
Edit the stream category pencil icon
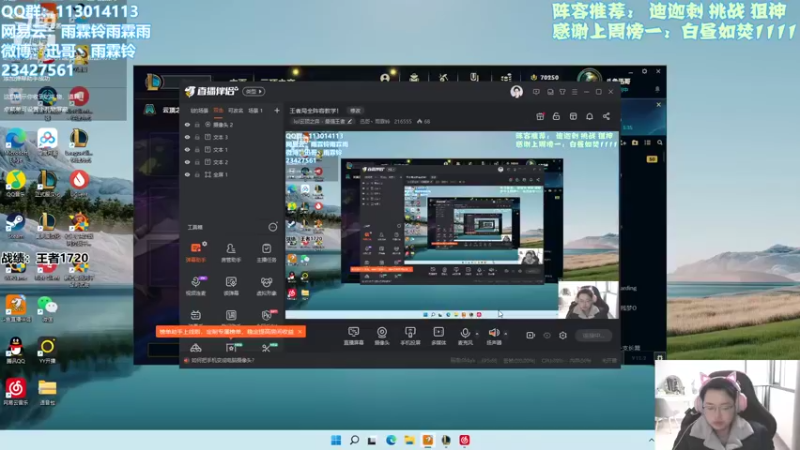pos(349,121)
